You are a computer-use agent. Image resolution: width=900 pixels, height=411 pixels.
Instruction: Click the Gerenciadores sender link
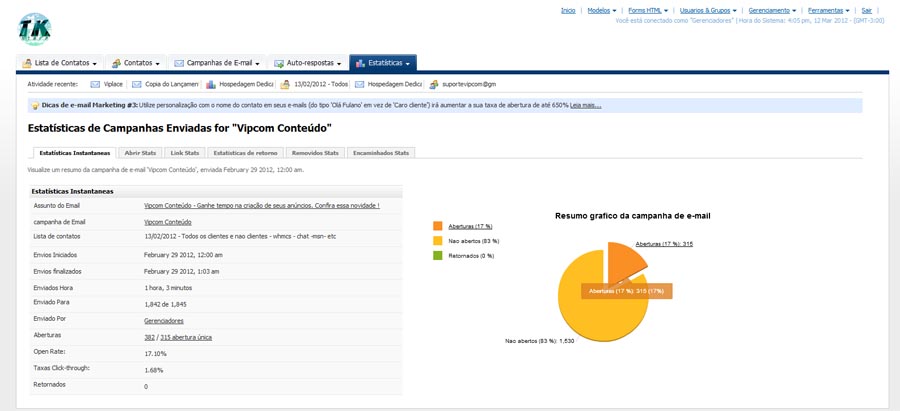click(x=164, y=321)
